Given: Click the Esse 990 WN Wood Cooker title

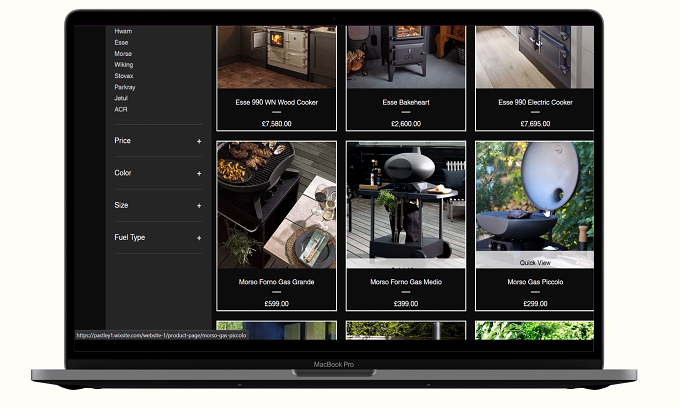Looking at the screenshot, I should 276,102.
